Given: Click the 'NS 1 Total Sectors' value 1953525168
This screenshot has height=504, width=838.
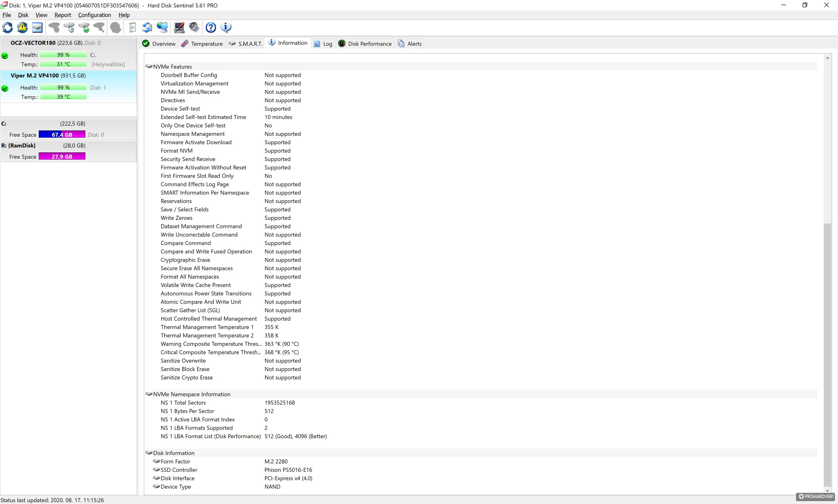Looking at the screenshot, I should tap(279, 403).
